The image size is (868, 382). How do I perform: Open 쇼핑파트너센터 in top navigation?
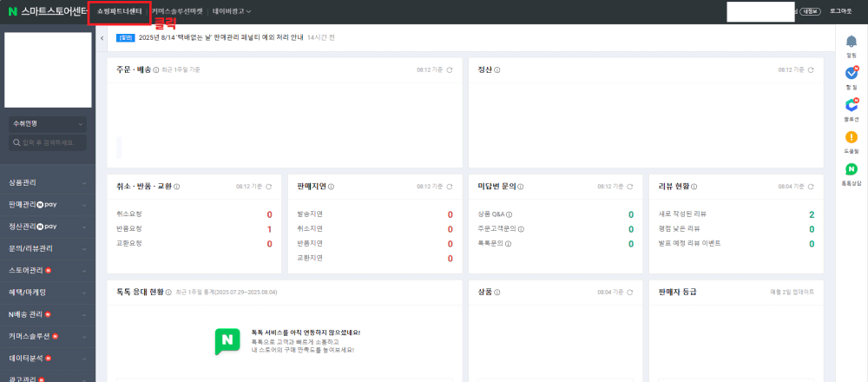(120, 11)
